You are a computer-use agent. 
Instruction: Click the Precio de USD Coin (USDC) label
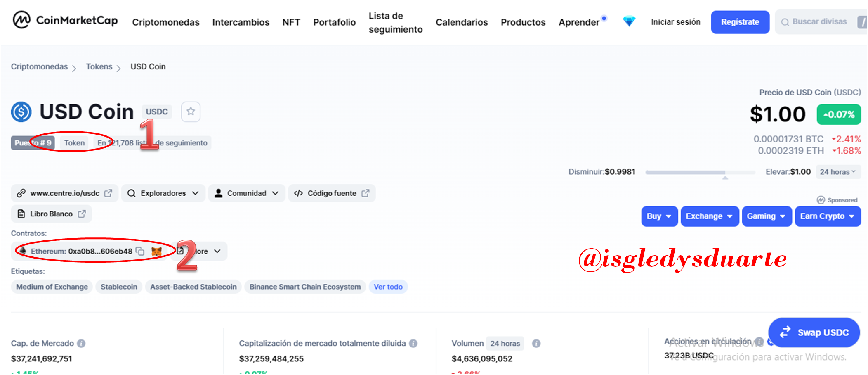(x=810, y=92)
